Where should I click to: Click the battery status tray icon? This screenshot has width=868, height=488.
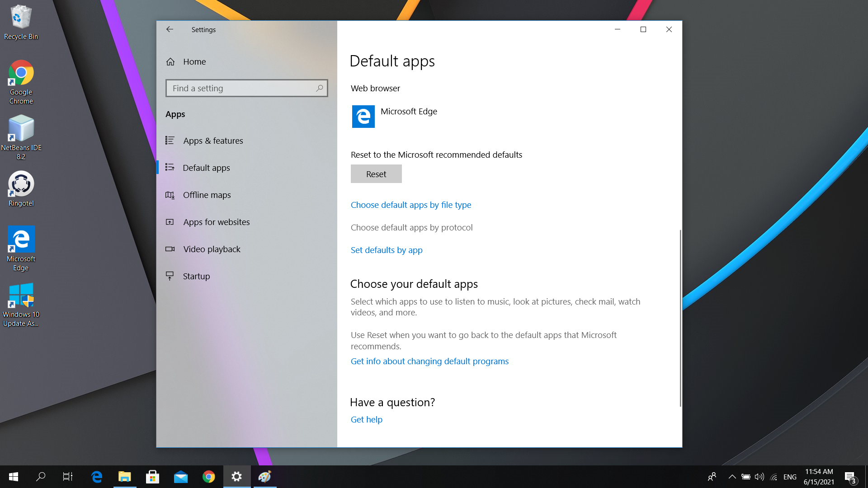[746, 477]
